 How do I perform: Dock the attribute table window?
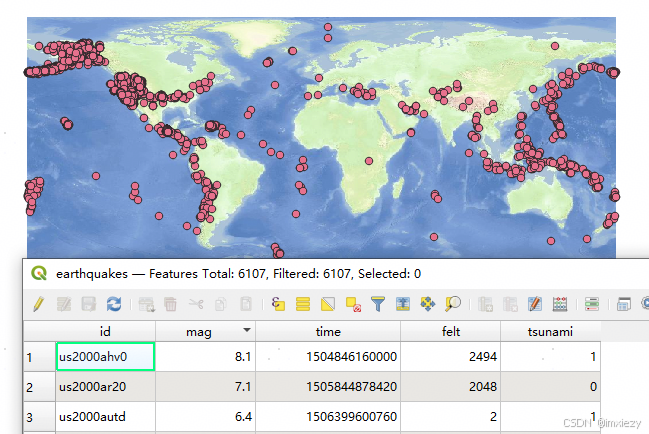coord(624,304)
